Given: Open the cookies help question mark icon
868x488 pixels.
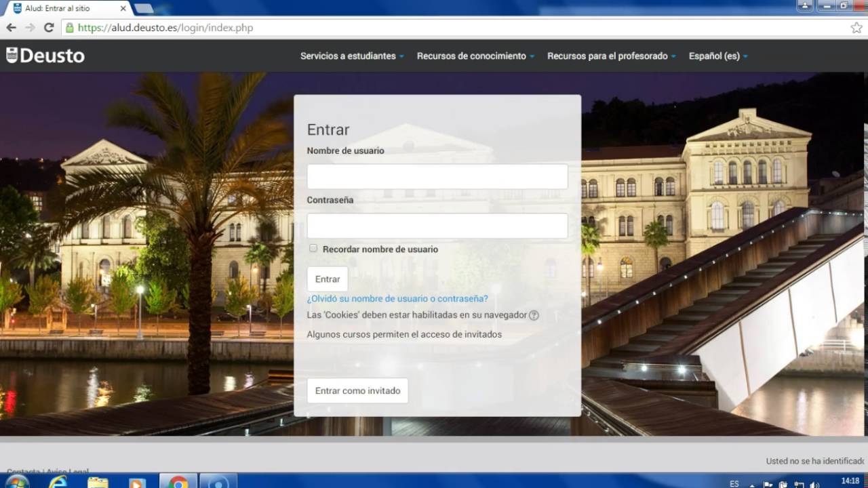Looking at the screenshot, I should pos(534,315).
